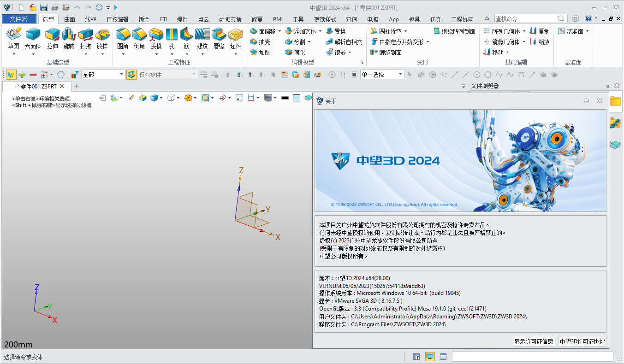This screenshot has width=624, height=364.
Task: Click the 螺纹 (Thread) feature icon
Action: pos(202,35)
